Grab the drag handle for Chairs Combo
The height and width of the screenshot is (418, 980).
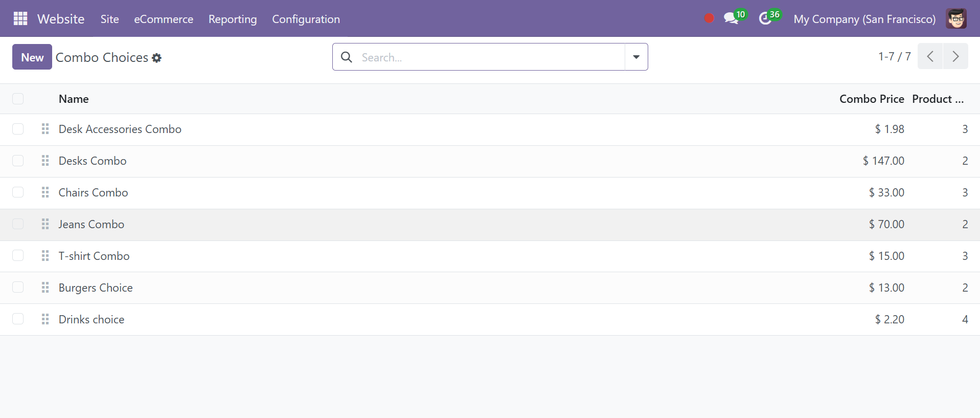[45, 192]
